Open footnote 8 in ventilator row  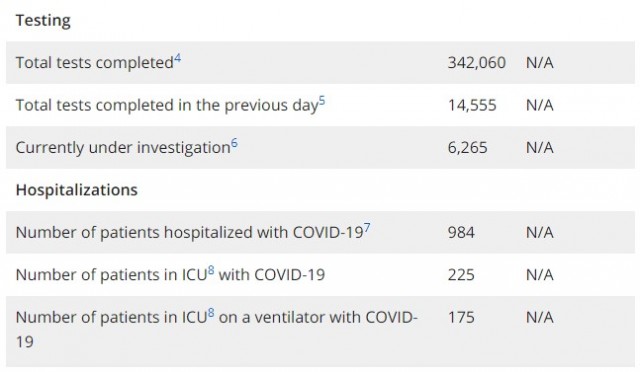211,313
